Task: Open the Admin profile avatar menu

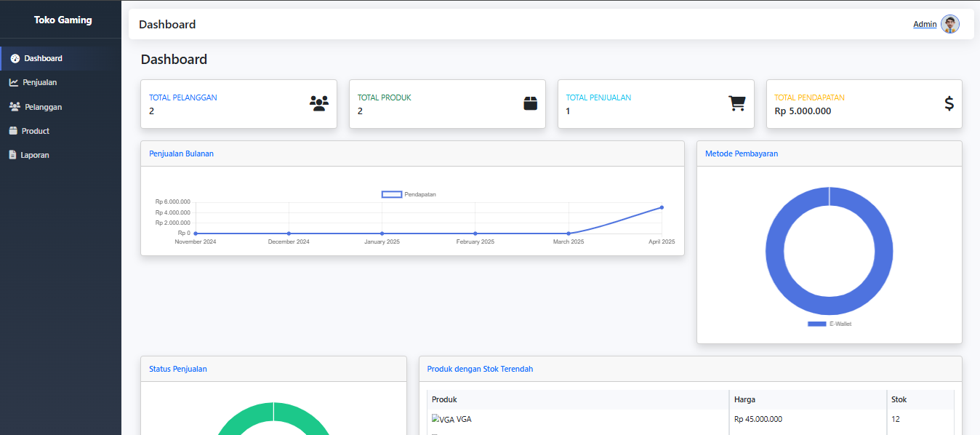Action: point(949,24)
